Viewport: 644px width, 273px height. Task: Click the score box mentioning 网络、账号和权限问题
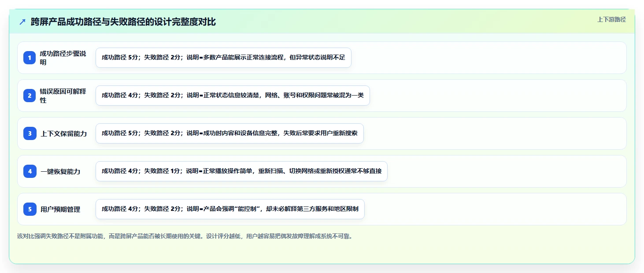click(233, 96)
